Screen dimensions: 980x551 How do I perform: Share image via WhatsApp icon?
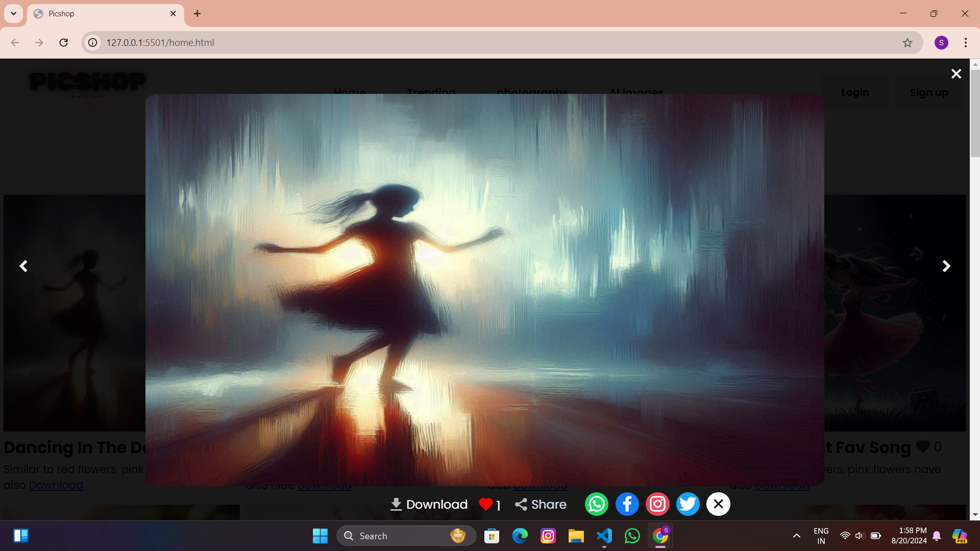(596, 504)
